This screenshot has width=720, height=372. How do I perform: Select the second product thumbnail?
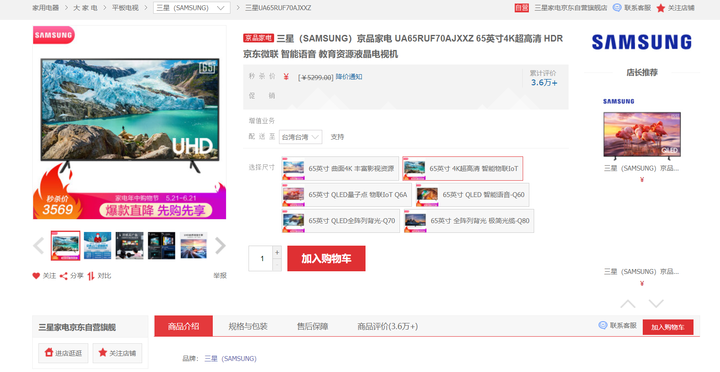click(x=97, y=246)
